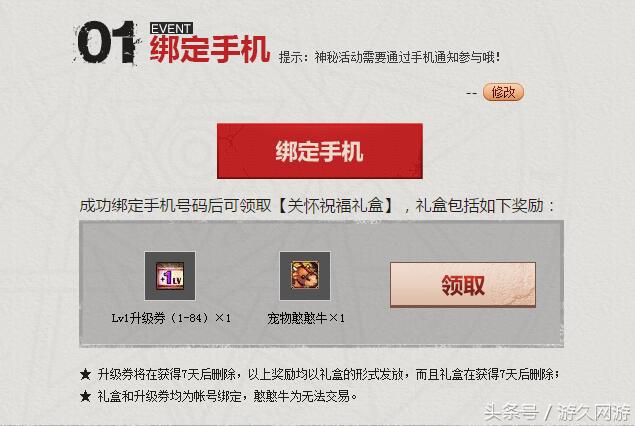Click the second star bullet icon

85,396
